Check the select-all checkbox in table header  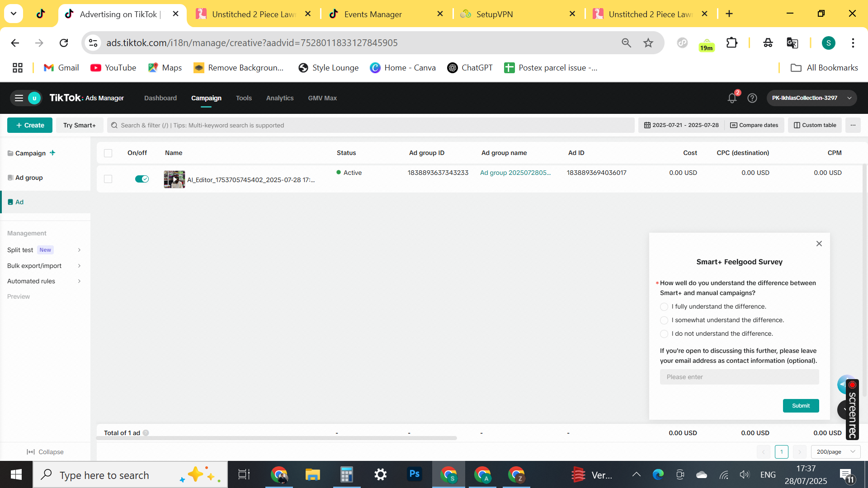coord(108,153)
